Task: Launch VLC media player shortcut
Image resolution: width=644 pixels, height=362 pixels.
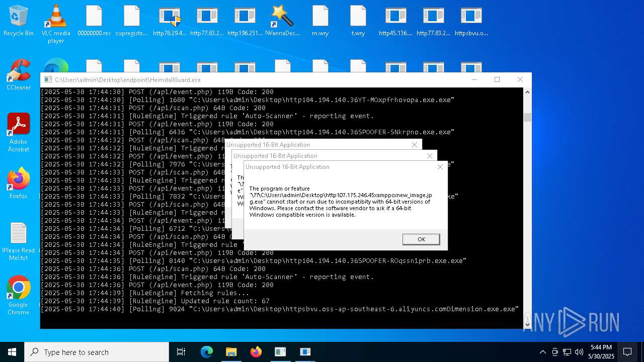Action: coord(56,24)
